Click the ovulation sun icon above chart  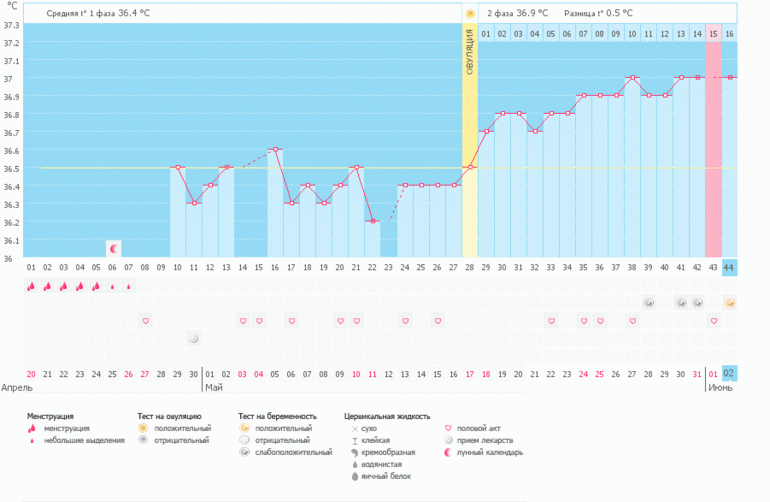(469, 13)
